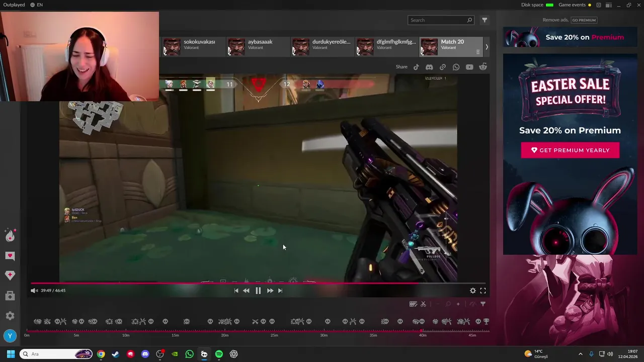Viewport: 644px width, 362px height.
Task: Zoom in timeline with plus icon
Action: pos(458,304)
